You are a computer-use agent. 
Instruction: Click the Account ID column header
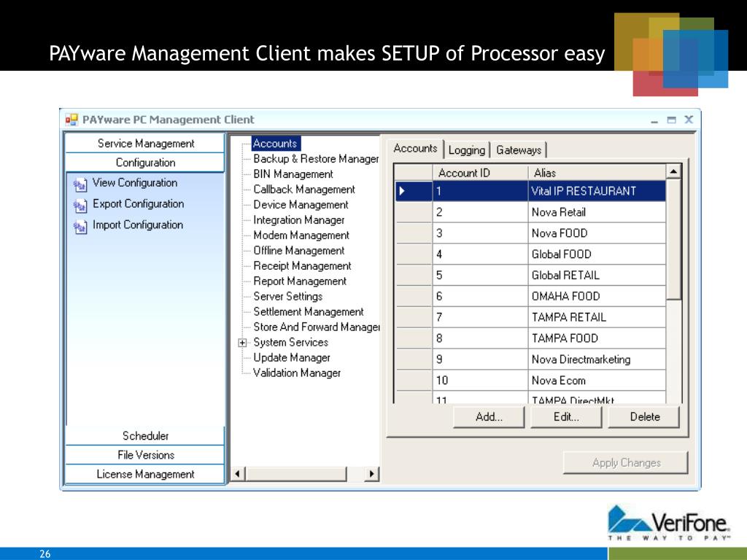coord(480,172)
